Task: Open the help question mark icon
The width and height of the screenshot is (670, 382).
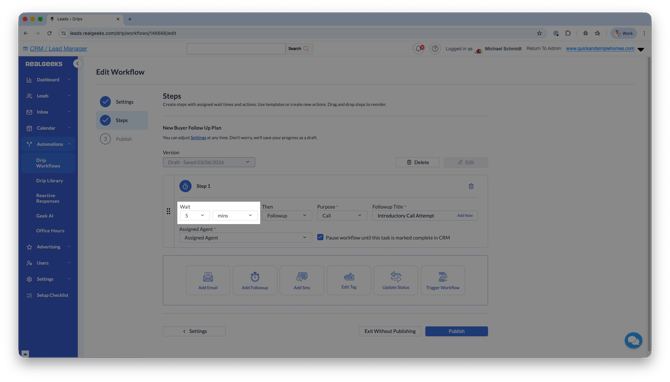Action: [435, 49]
